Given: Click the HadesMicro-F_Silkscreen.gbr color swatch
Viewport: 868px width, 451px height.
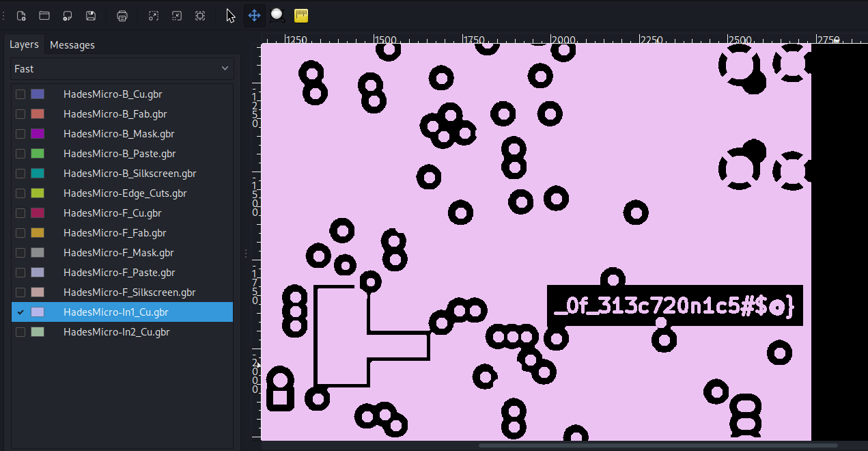Looking at the screenshot, I should click(38, 292).
